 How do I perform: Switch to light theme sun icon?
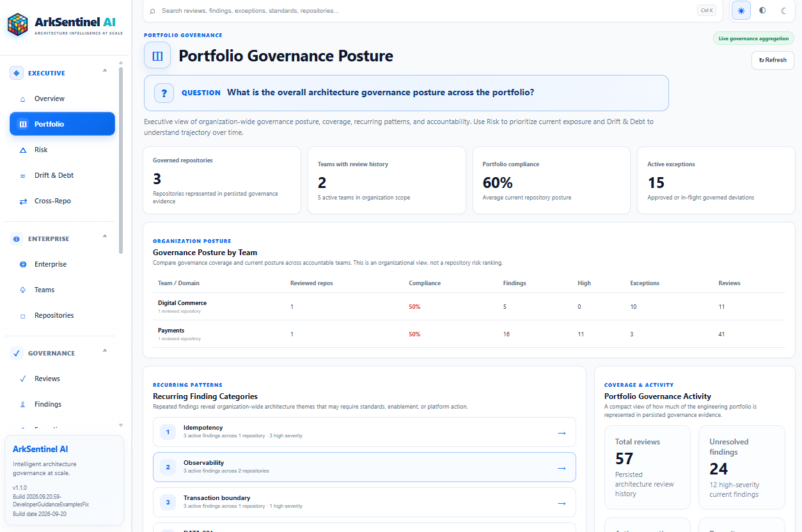click(741, 10)
